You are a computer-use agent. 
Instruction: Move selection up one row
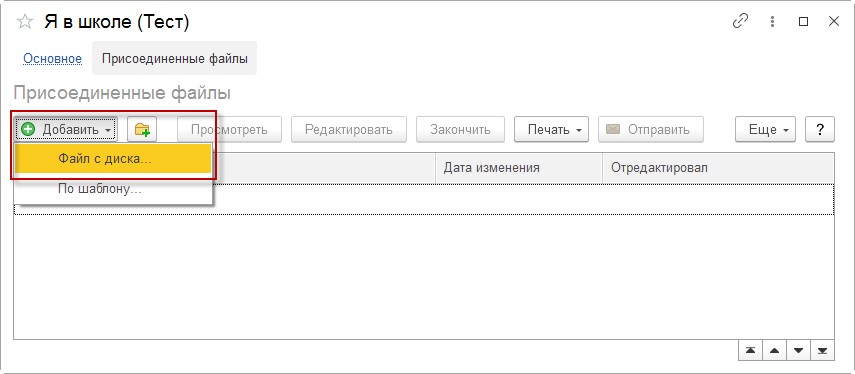774,351
